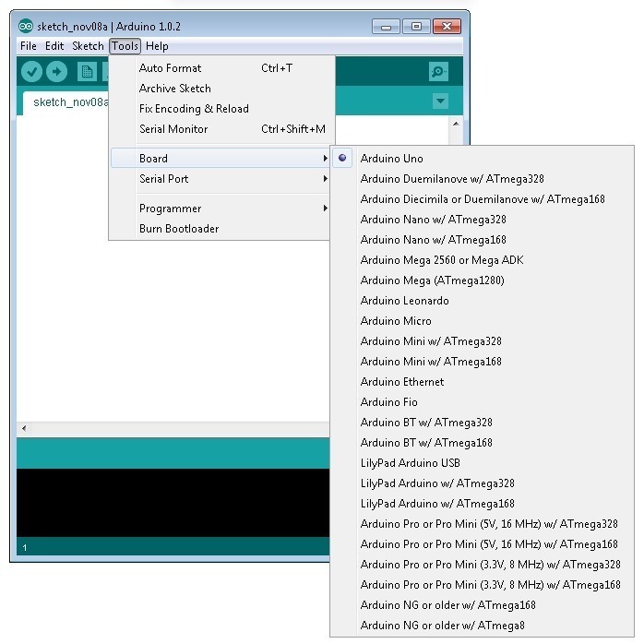Viewport: 644px width, 644px height.
Task: Choose Arduino Mini w/ ATmega168
Action: coord(483,362)
